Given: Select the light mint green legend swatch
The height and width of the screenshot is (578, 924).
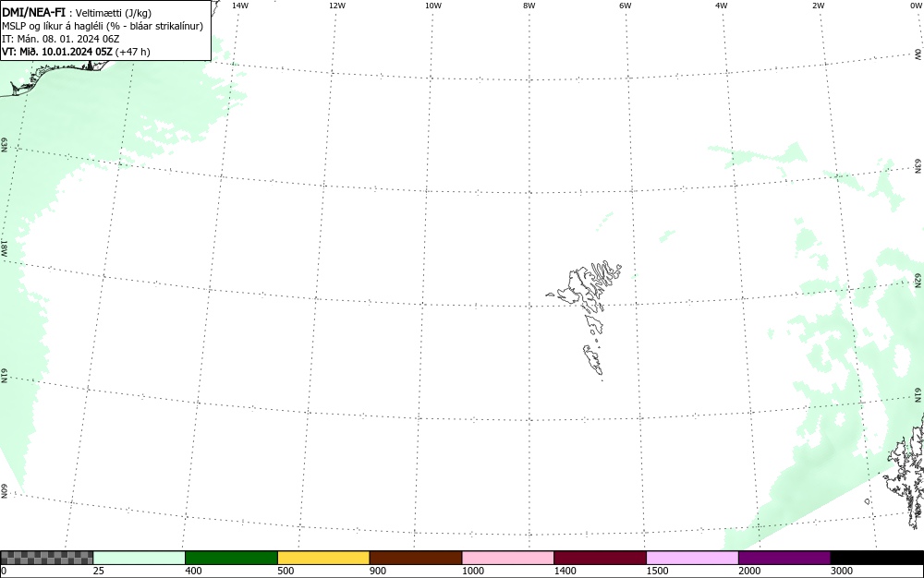Looking at the screenshot, I should pyautogui.click(x=140, y=558).
